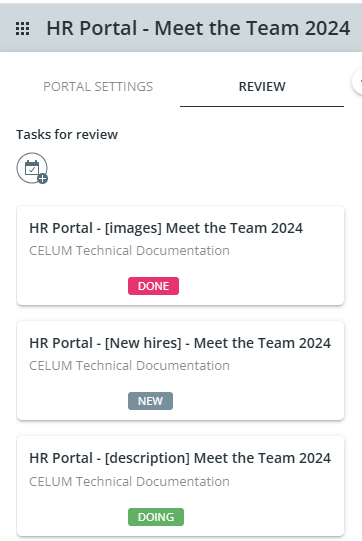Click empty space beside the NEW badge in New hires card
This screenshot has width=362, height=541.
tap(259, 401)
